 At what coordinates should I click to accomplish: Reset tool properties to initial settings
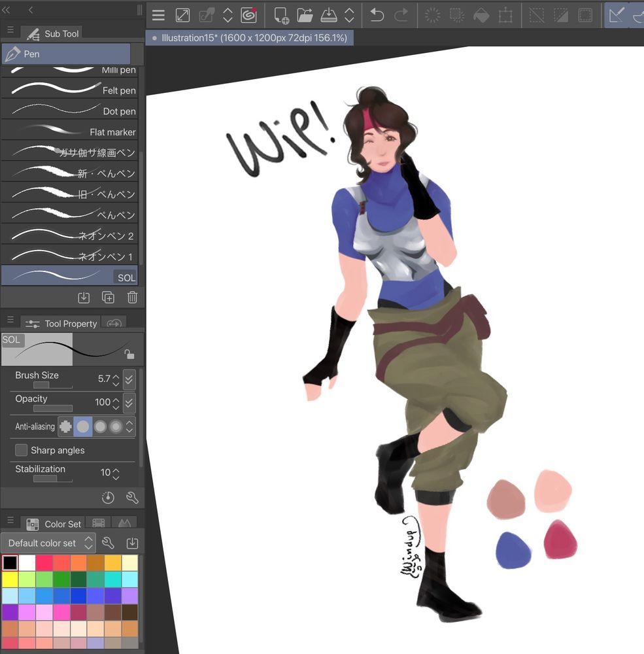108,498
